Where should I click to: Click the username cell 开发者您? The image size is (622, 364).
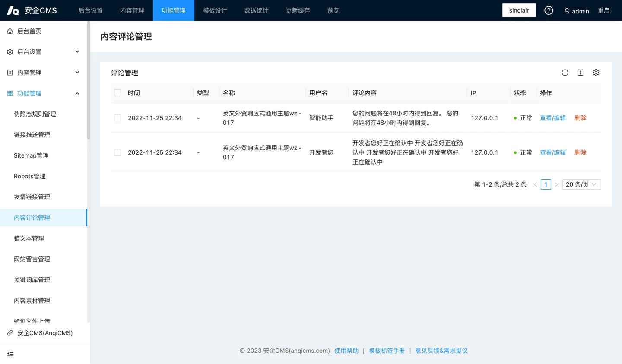point(321,152)
